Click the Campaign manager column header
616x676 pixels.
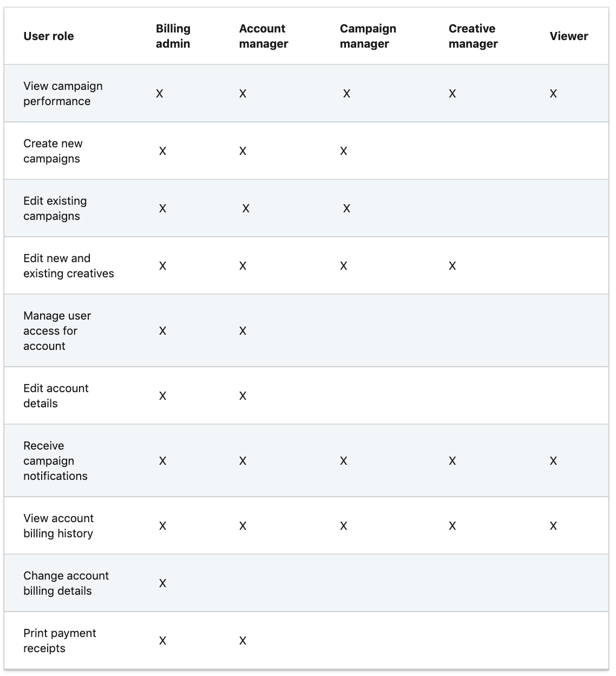click(x=368, y=36)
